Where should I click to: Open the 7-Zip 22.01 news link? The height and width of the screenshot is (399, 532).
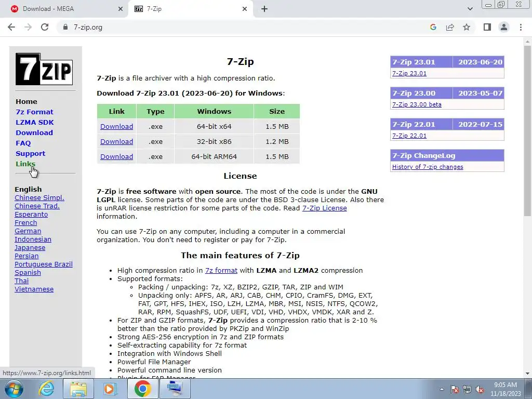coord(409,136)
